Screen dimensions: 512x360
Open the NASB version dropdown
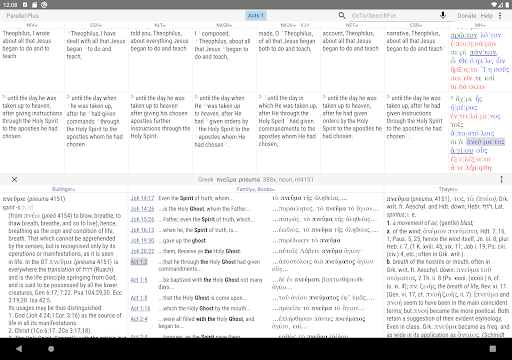click(x=224, y=25)
